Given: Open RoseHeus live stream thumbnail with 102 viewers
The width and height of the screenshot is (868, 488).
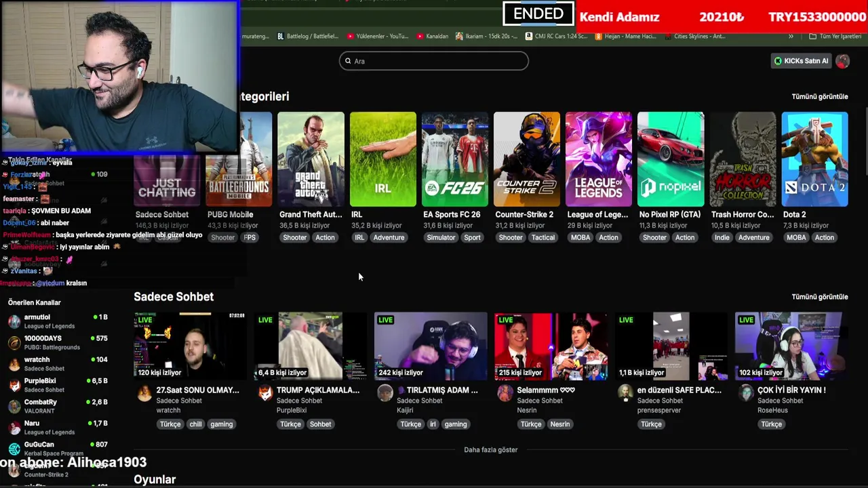Looking at the screenshot, I should point(791,346).
